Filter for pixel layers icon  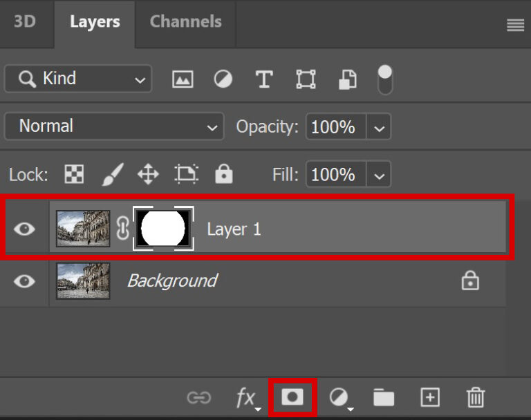(183, 79)
